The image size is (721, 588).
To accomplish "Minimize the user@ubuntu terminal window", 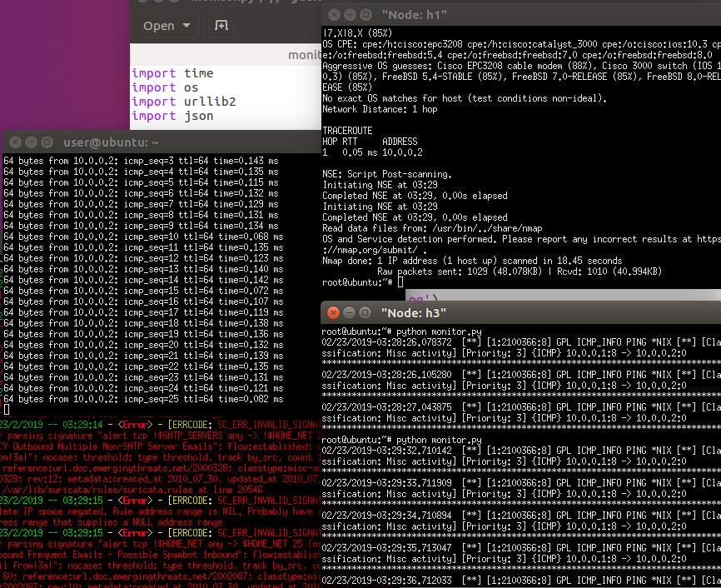I will (32, 142).
